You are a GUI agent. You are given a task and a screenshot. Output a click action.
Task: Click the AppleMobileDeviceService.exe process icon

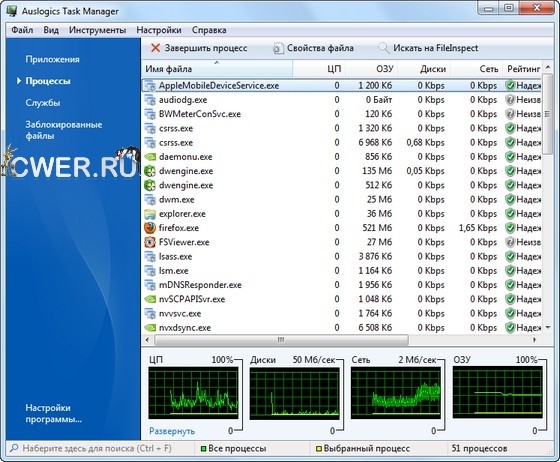click(150, 85)
